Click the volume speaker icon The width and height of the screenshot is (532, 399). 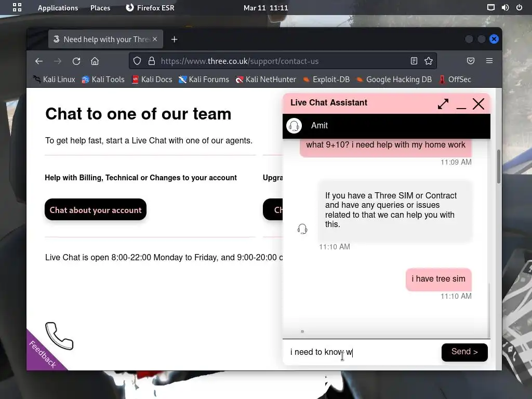[505, 7]
